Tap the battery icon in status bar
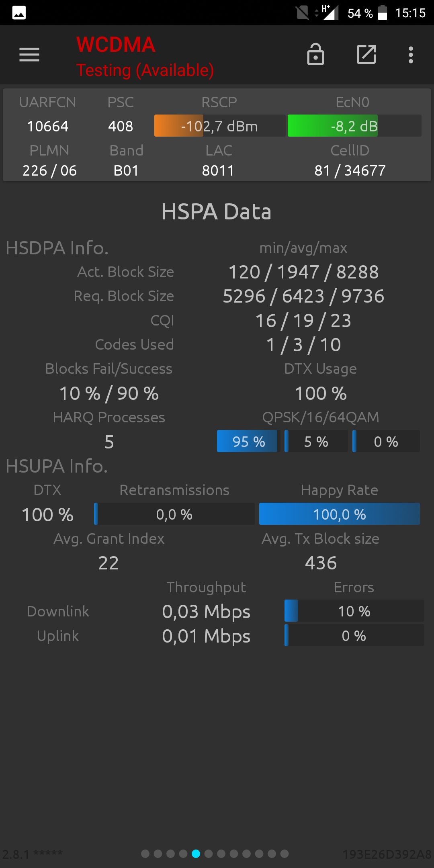434x868 pixels. tap(383, 12)
